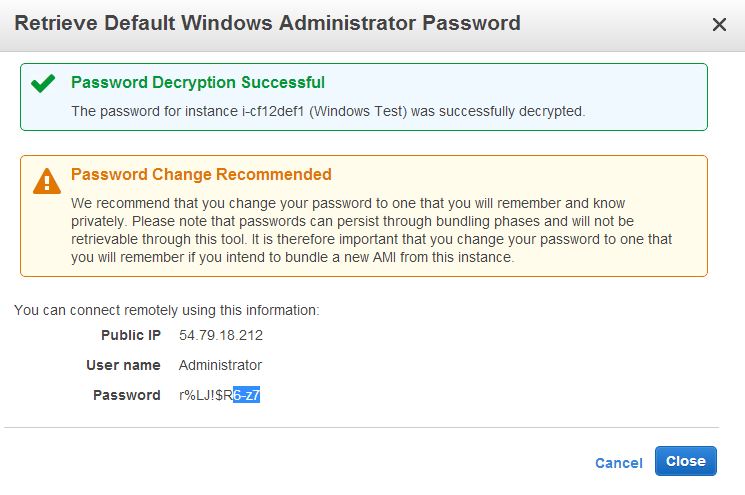Click the 'You can connect remotely' text
The height and width of the screenshot is (495, 745).
coord(167,310)
